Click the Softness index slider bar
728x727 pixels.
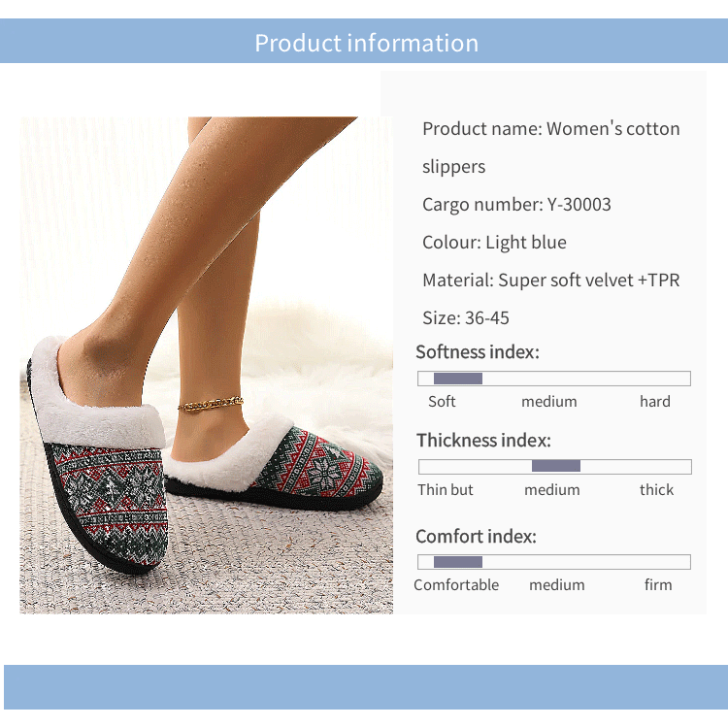[x=554, y=379]
